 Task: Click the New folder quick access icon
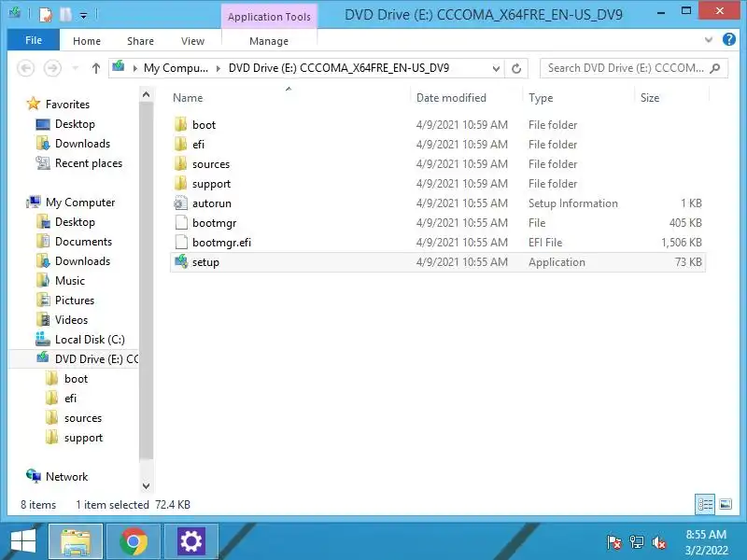pos(65,15)
